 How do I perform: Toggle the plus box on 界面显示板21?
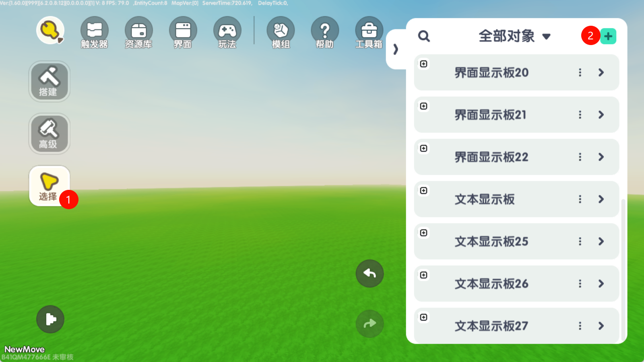(x=423, y=106)
